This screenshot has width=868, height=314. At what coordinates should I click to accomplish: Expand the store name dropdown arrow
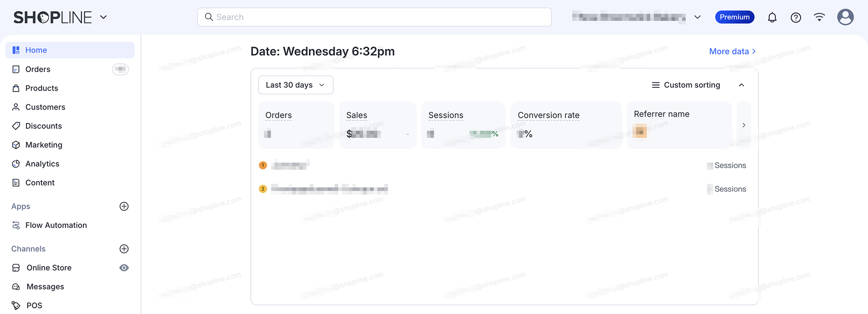(x=698, y=17)
